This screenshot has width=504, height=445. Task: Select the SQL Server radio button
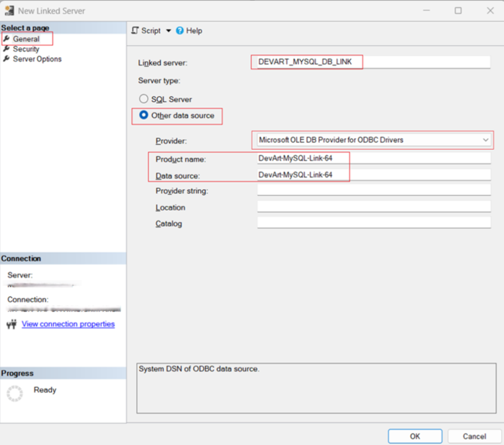(x=143, y=99)
